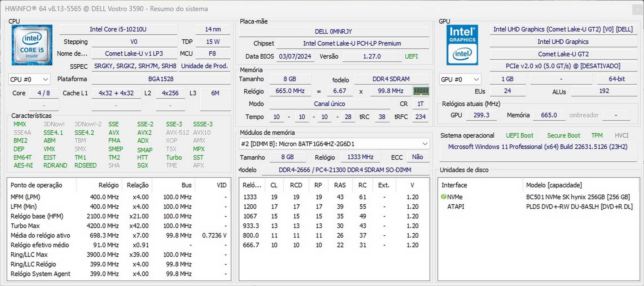Click the green memory module icon

[421, 91]
